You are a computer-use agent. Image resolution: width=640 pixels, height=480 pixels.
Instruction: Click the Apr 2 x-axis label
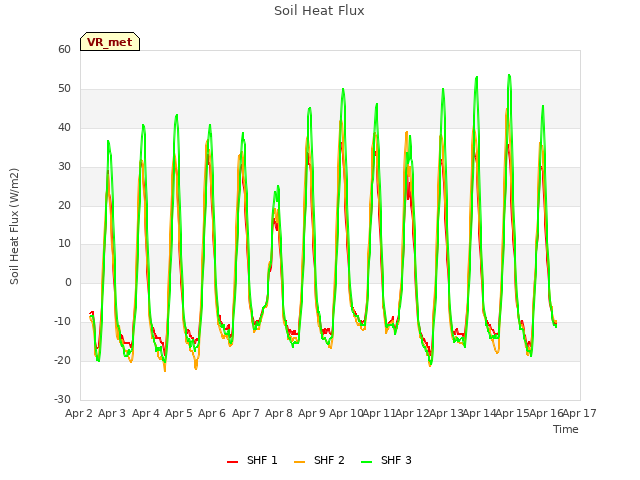79,413
